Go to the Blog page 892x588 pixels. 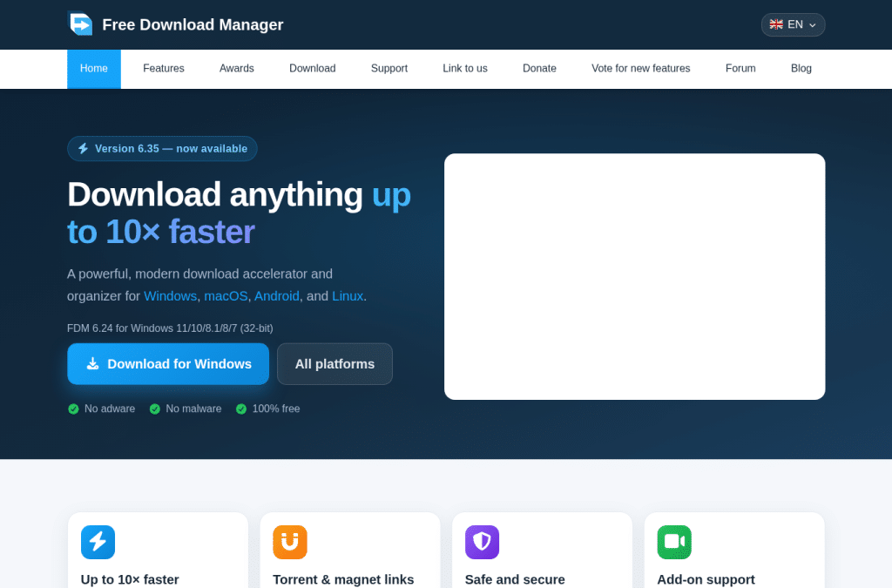click(x=801, y=68)
